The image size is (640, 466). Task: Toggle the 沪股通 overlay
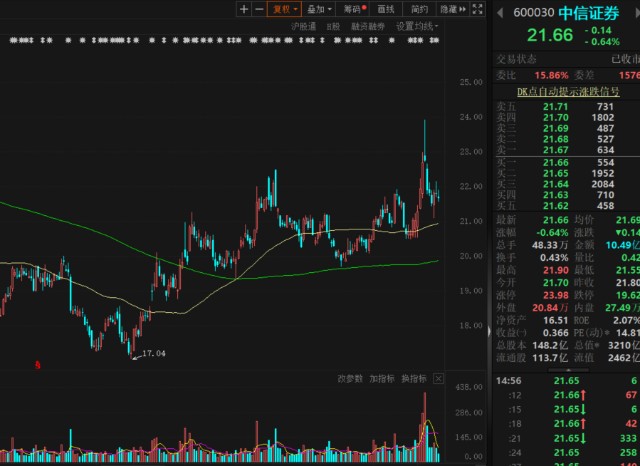pos(303,26)
